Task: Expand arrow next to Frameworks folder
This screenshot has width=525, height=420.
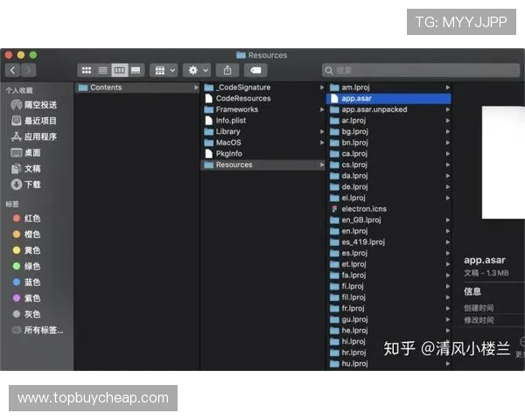Action: 322,109
